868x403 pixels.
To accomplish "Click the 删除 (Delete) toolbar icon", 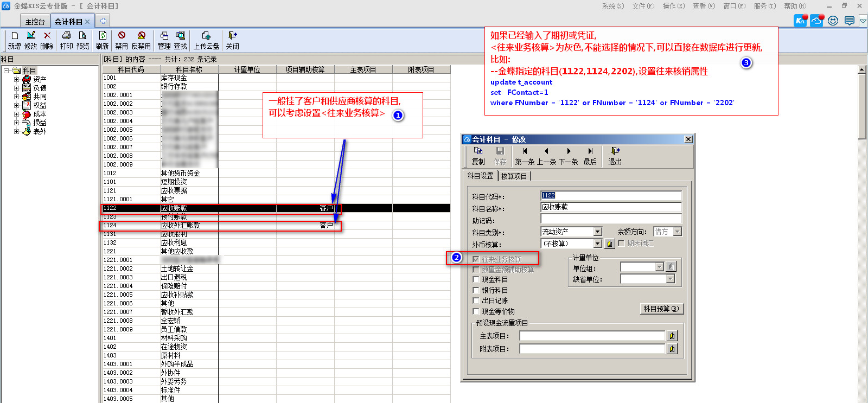I will click(x=47, y=36).
